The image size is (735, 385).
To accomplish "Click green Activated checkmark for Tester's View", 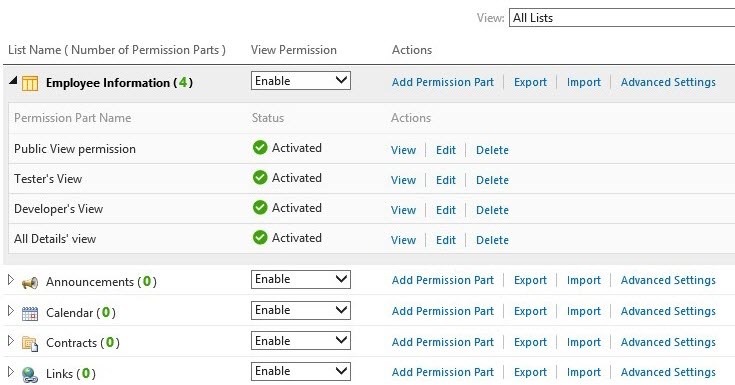I will point(260,178).
